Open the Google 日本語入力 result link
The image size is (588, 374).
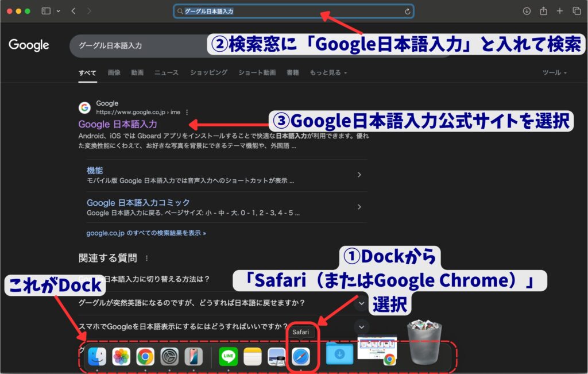click(x=118, y=124)
